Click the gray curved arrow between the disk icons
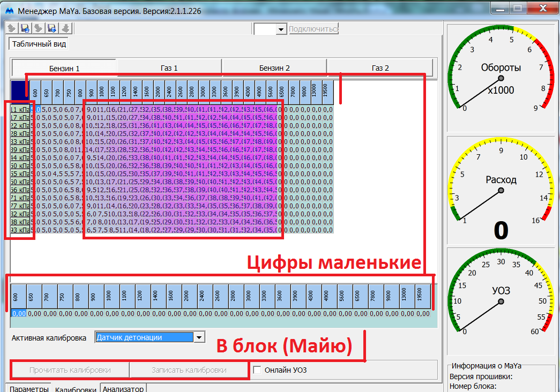 click(x=38, y=29)
